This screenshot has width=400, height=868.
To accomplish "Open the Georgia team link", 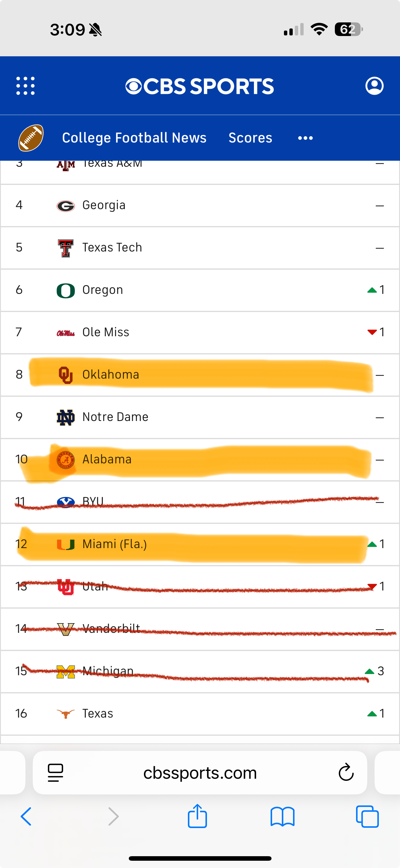I will (x=104, y=205).
